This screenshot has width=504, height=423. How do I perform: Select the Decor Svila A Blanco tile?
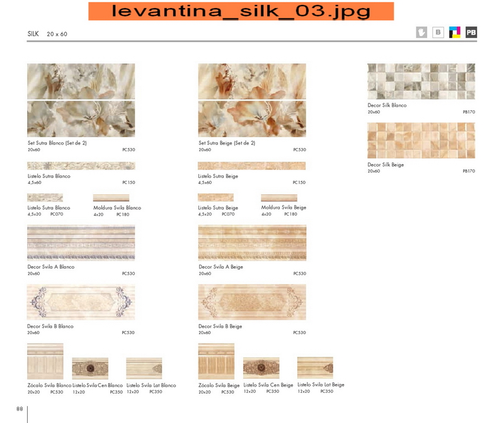(81, 243)
